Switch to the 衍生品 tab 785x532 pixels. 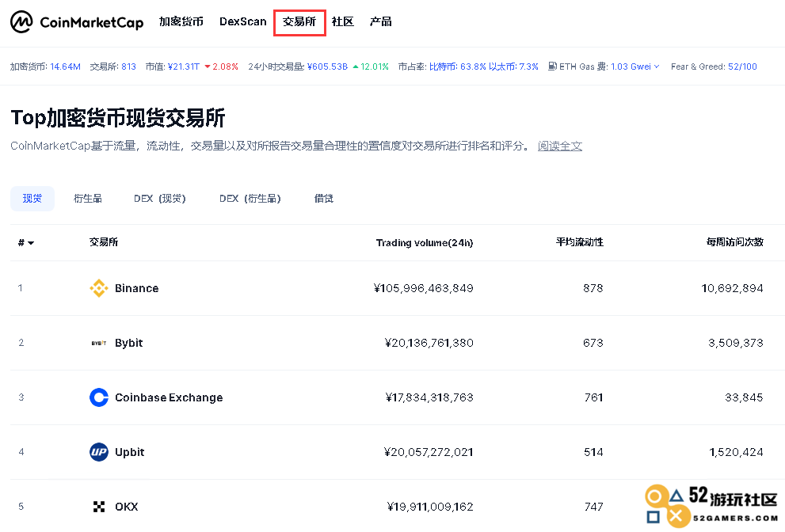[88, 198]
